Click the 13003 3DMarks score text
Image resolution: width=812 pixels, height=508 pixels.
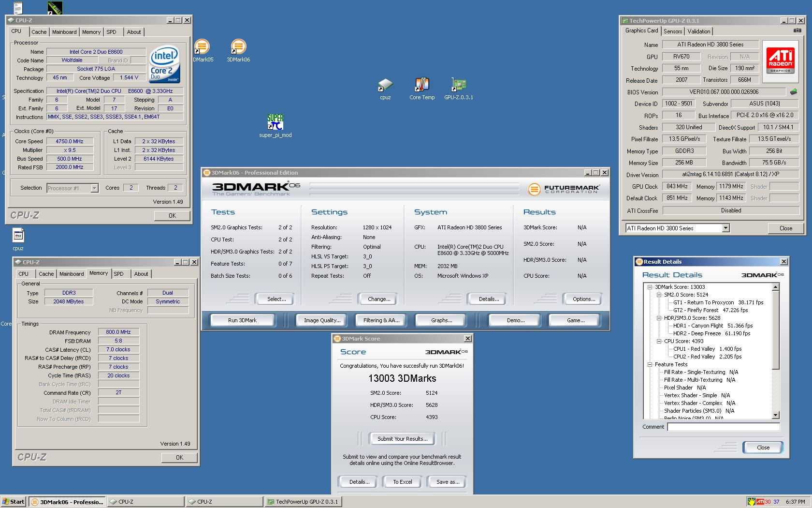click(x=402, y=378)
